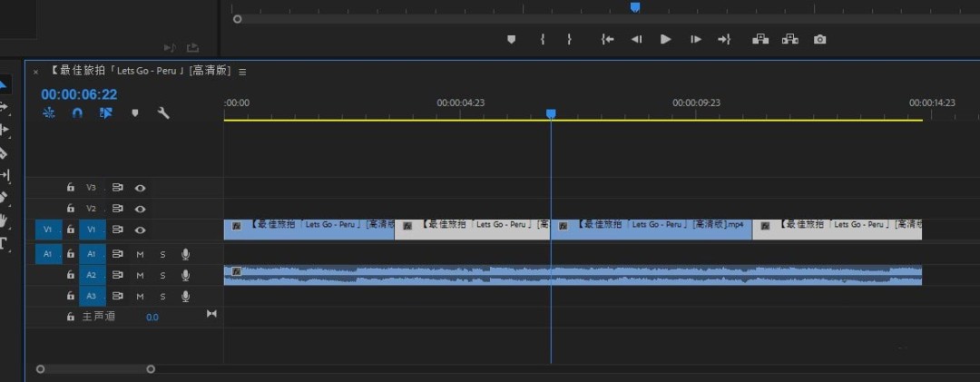This screenshot has height=382, width=980.
Task: Close the Lets Go - Peru sequence tab
Action: 35,71
